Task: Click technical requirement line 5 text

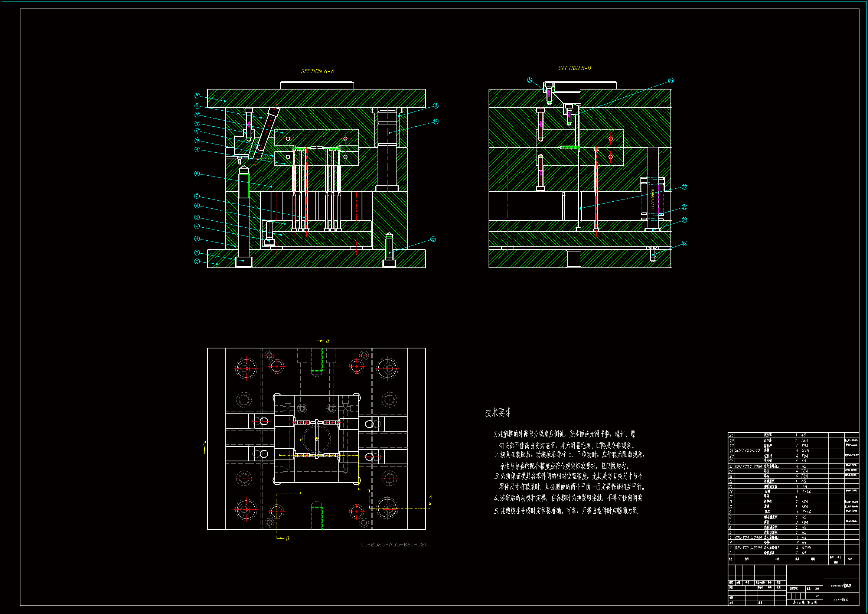Action: (x=566, y=511)
